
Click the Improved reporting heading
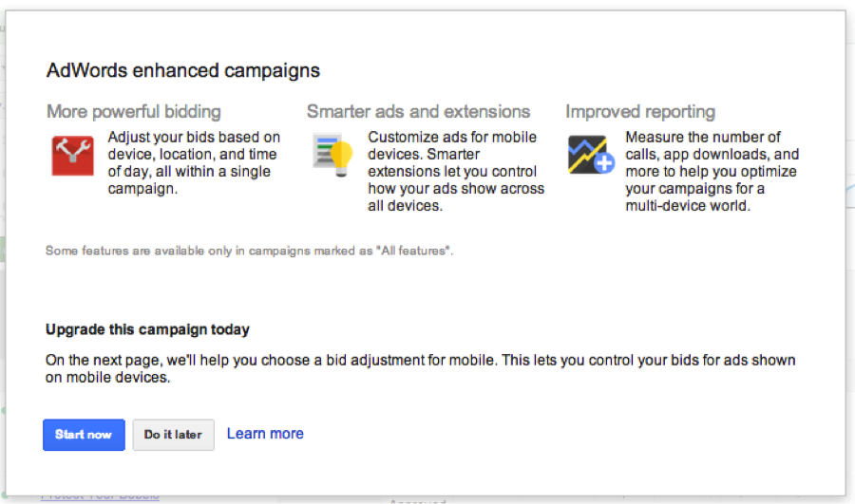tap(640, 112)
